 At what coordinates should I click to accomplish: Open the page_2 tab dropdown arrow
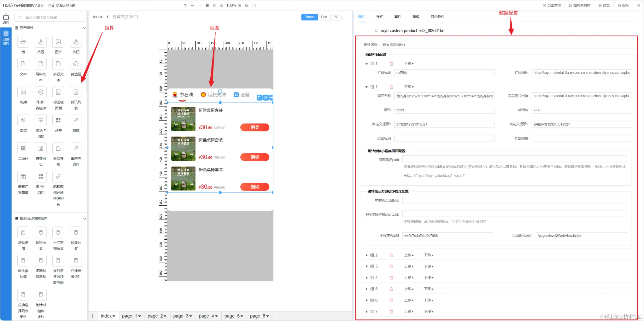(x=165, y=316)
